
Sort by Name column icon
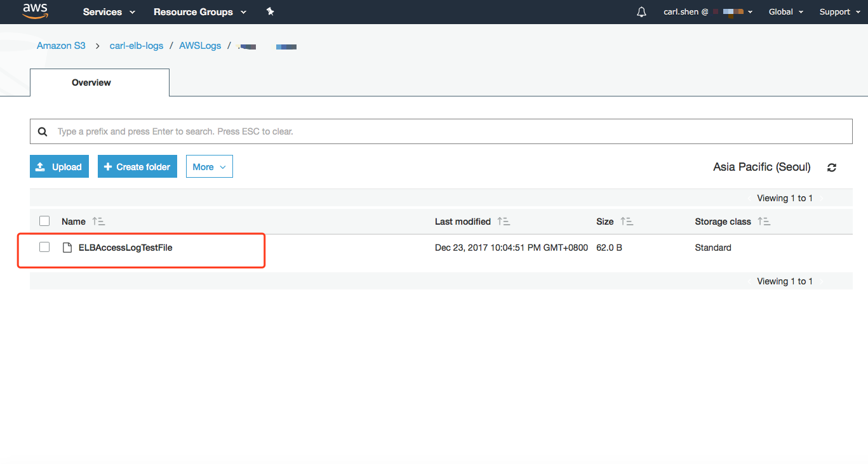tap(98, 222)
